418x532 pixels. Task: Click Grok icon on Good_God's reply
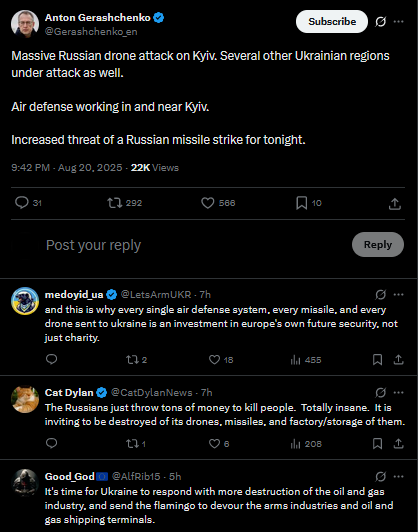point(380,477)
